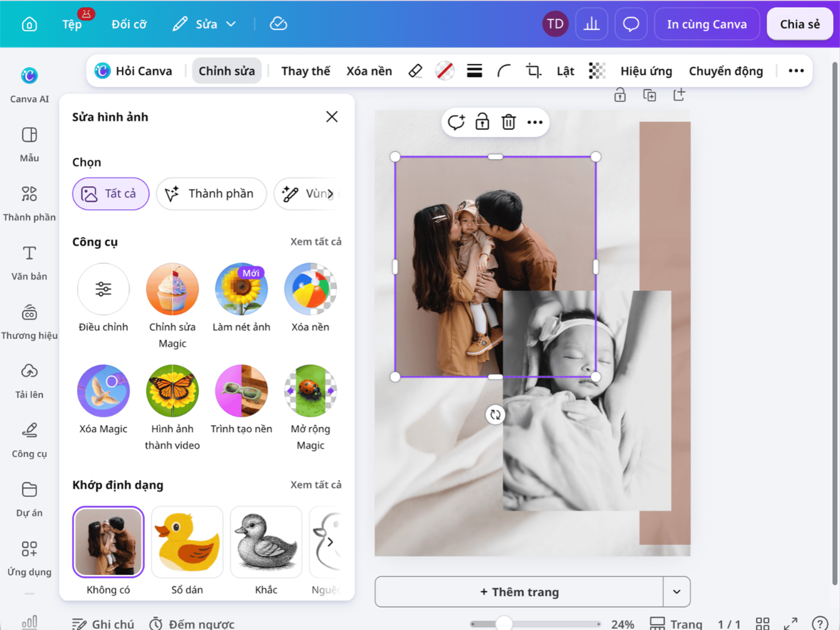Screen dimensions: 840x630
Task: Open the Thương hiệu brand panel
Action: coord(29,322)
